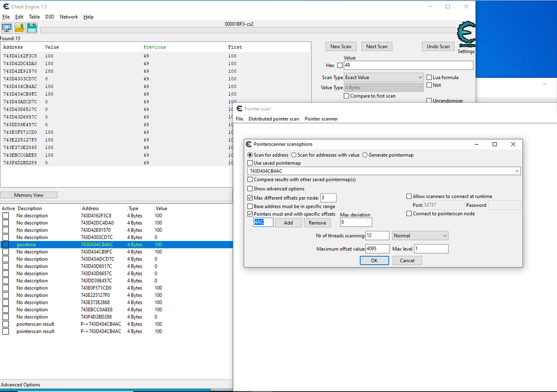This screenshot has height=392, width=557.
Task: Open the Normal thread priority dropdown
Action: [420, 236]
